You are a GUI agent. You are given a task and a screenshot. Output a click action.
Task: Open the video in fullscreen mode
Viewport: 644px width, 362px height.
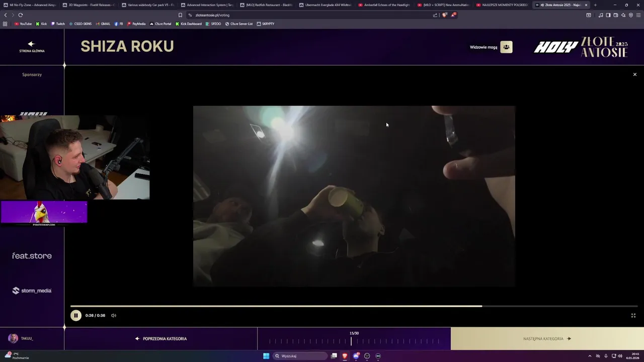pos(633,315)
